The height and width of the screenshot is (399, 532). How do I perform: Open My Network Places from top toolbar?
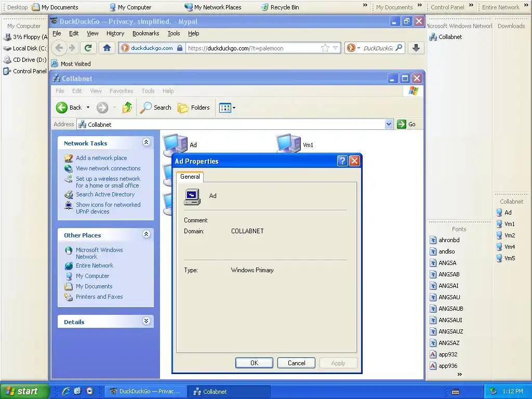point(212,7)
